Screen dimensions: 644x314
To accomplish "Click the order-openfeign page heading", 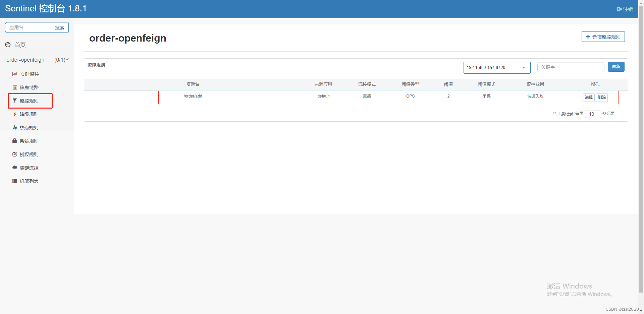I will [127, 38].
